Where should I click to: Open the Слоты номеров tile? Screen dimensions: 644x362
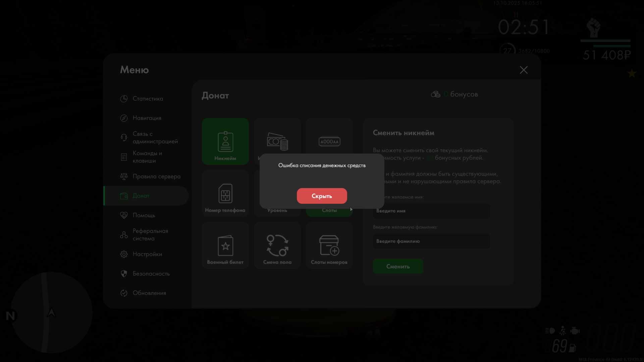(x=329, y=245)
